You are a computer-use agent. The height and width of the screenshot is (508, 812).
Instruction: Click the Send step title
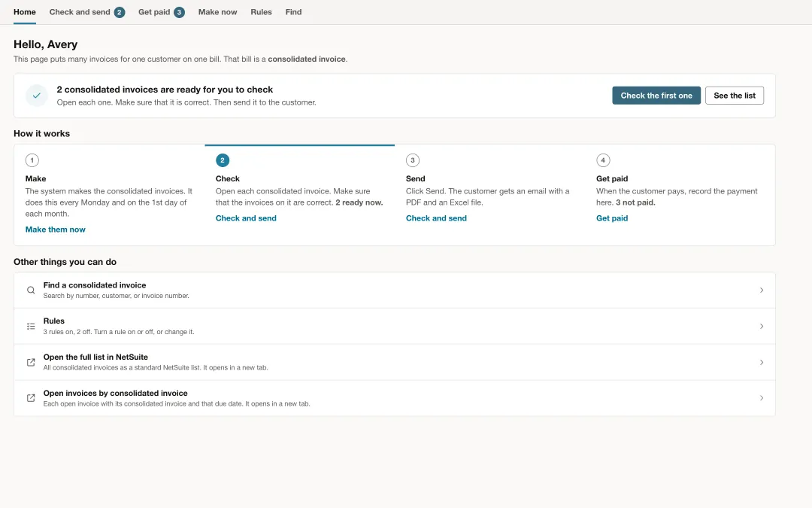(x=415, y=179)
